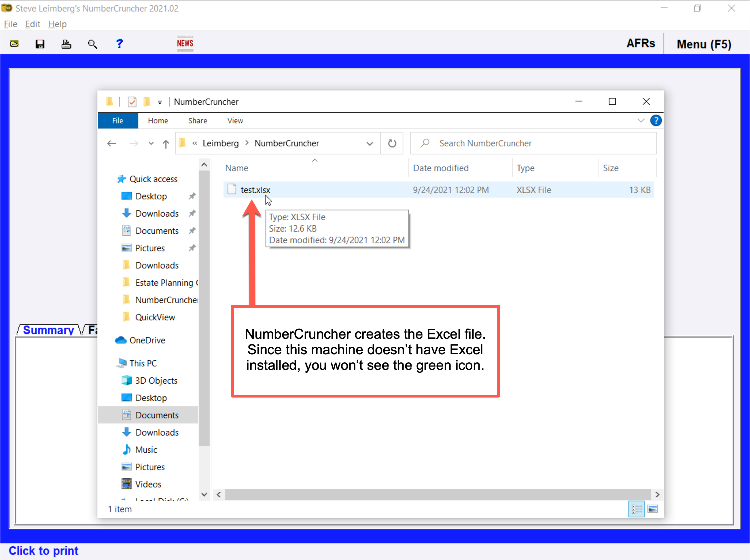The image size is (750, 560).
Task: Click the open file icon in NumberCruncher toolbar
Action: click(14, 44)
